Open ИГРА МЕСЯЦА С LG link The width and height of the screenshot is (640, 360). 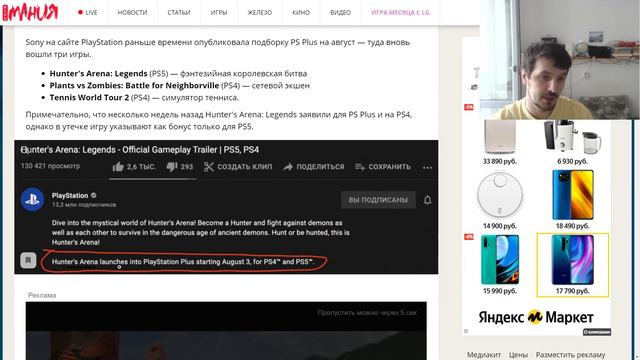point(400,13)
